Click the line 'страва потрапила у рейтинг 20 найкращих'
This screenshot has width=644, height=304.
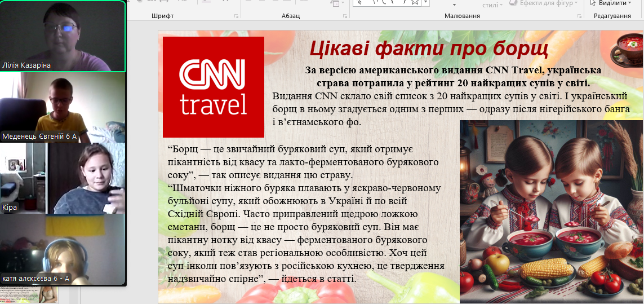[x=453, y=83]
